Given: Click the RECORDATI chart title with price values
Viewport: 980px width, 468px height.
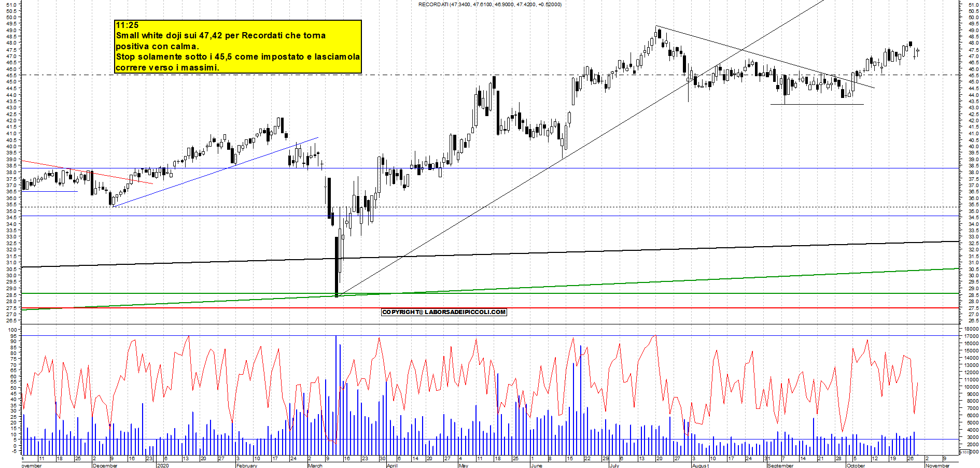Looking at the screenshot, I should (x=489, y=5).
